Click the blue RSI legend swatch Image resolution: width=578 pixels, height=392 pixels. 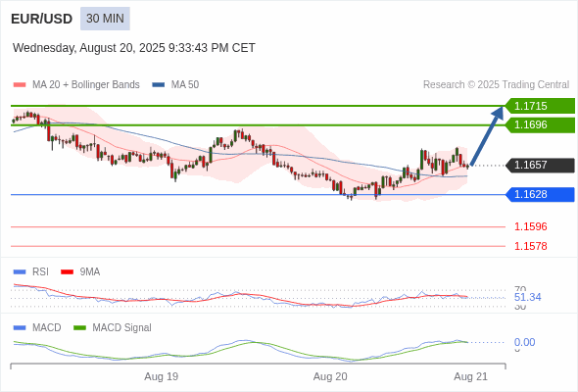20,272
